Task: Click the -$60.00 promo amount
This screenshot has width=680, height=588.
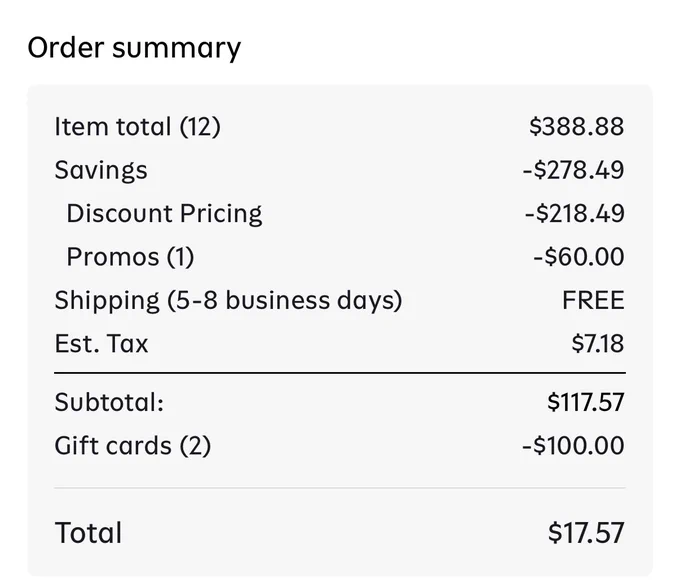Action: click(x=579, y=257)
